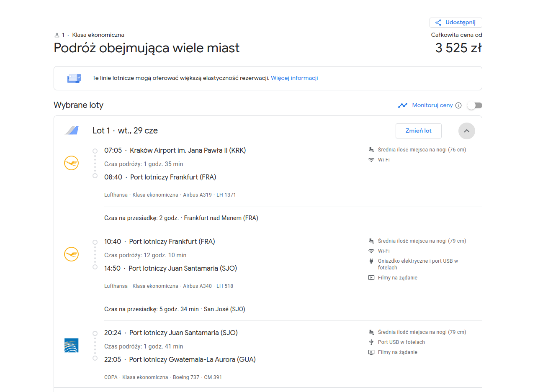The width and height of the screenshot is (548, 392).
Task: Click the 20:24 Juan Santamaria departure text
Action: point(171,333)
